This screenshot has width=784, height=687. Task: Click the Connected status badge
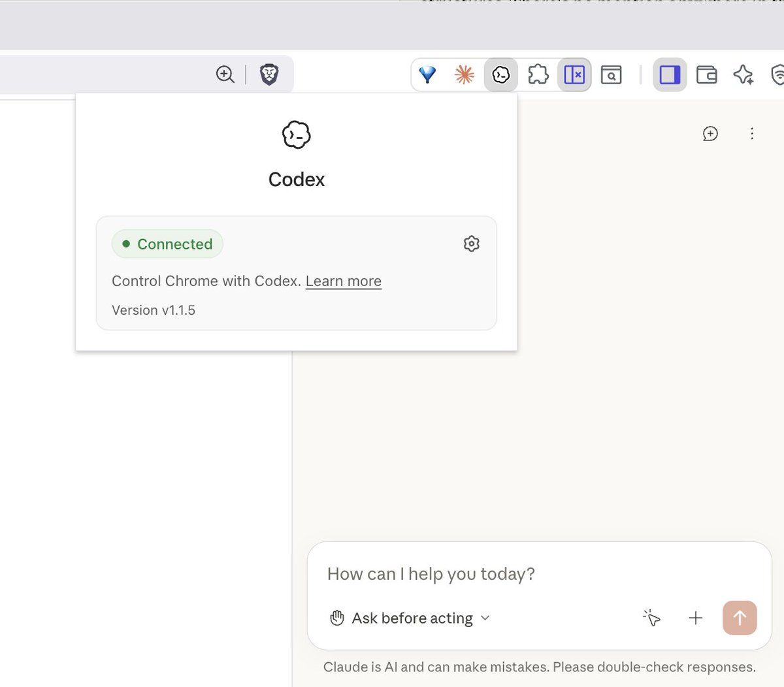pyautogui.click(x=167, y=244)
